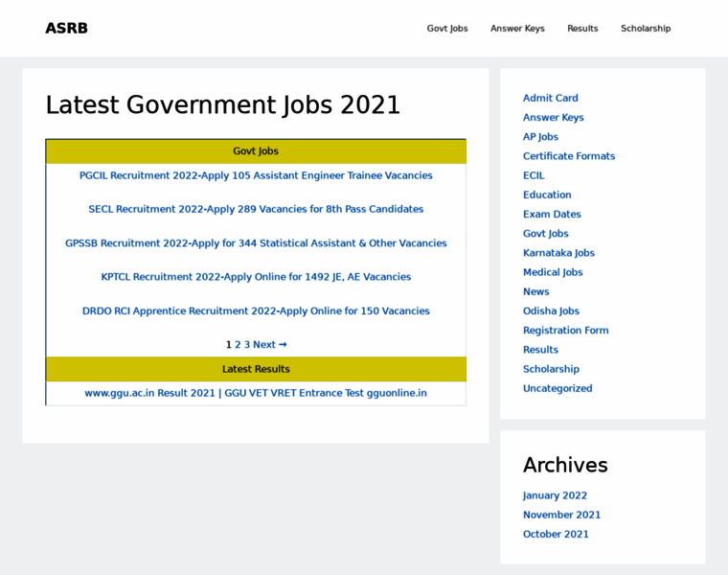Open the January 2022 archive
This screenshot has height=575, width=728.
click(555, 495)
